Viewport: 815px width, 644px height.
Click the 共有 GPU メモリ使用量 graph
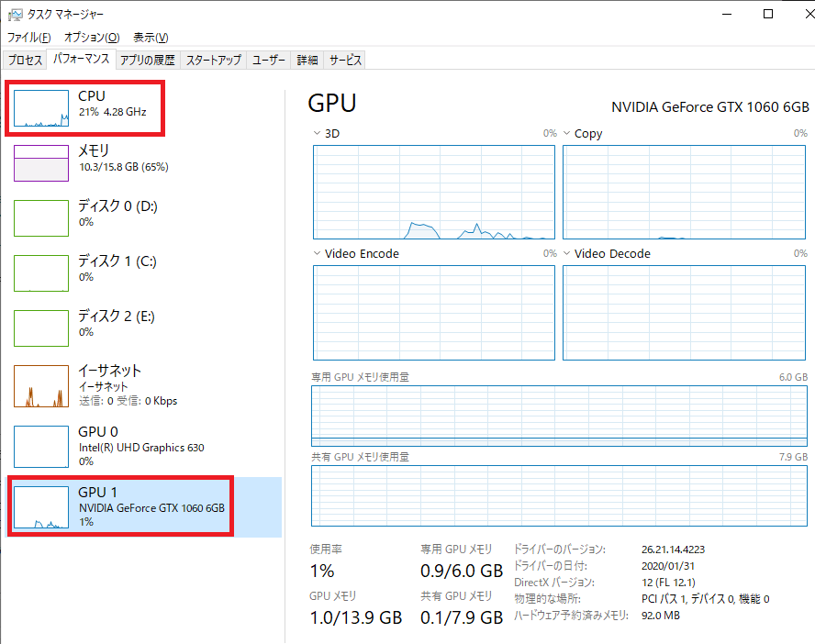pyautogui.click(x=559, y=496)
